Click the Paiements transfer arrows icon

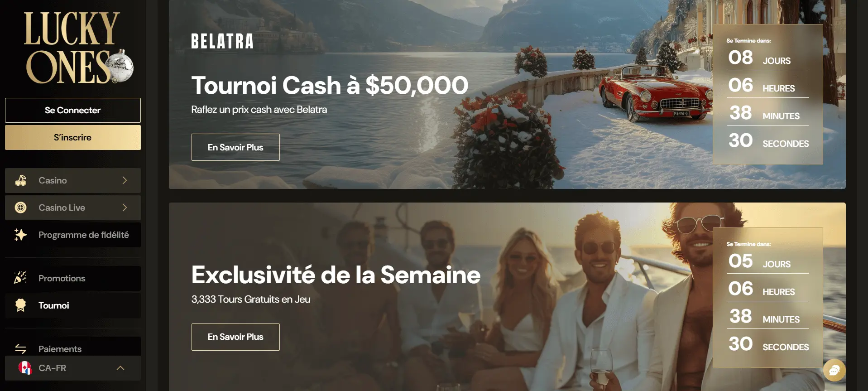point(20,349)
